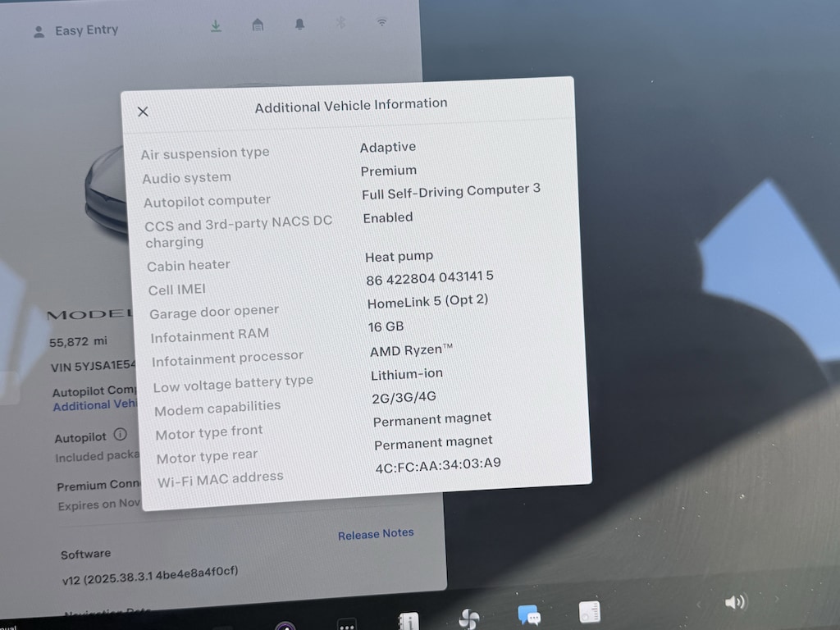840x630 pixels.
Task: Tap the green software download icon
Action: click(216, 25)
